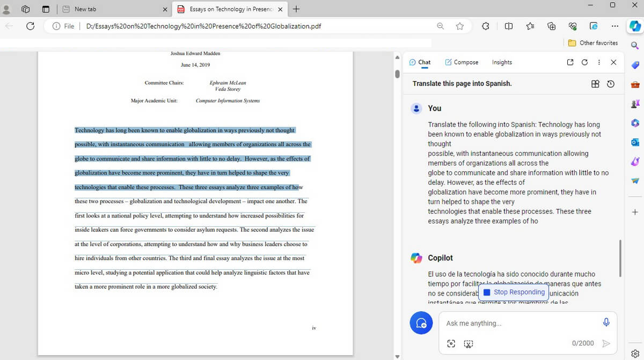Open the Collections icon
This screenshot has height=360, width=644.
[x=551, y=26]
